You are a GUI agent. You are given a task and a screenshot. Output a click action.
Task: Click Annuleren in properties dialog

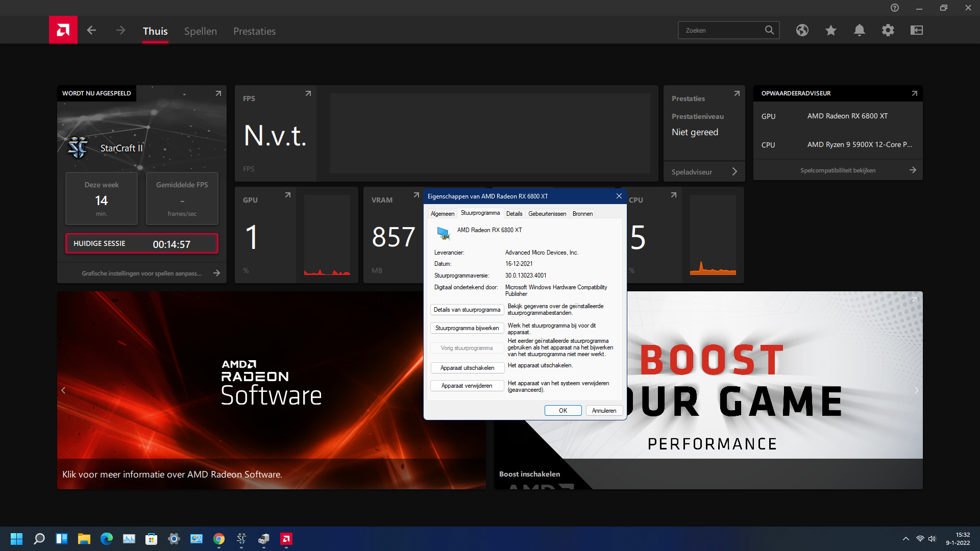604,411
